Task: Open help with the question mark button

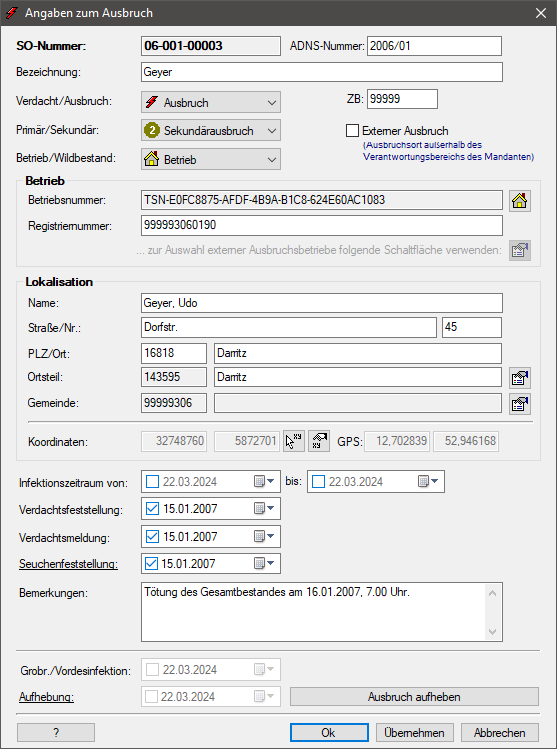Action: coord(56,732)
